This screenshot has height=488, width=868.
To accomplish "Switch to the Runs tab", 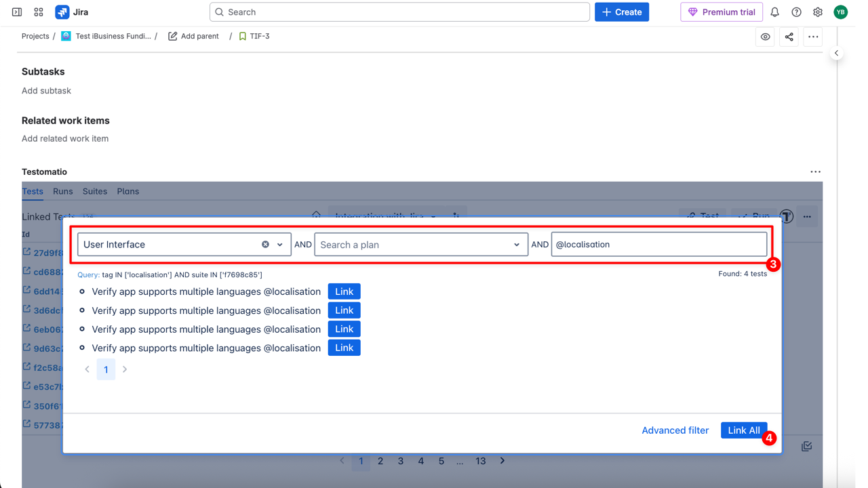I will (62, 192).
